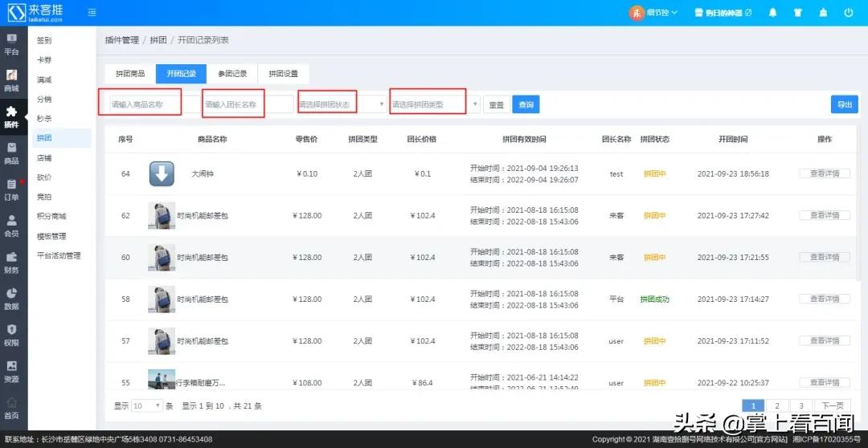
Task: Go to page 3 of the records
Action: click(801, 406)
